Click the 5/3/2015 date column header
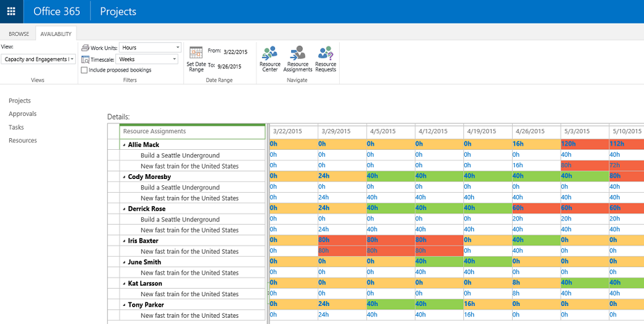Viewport: 644px width, 324px height. point(585,132)
